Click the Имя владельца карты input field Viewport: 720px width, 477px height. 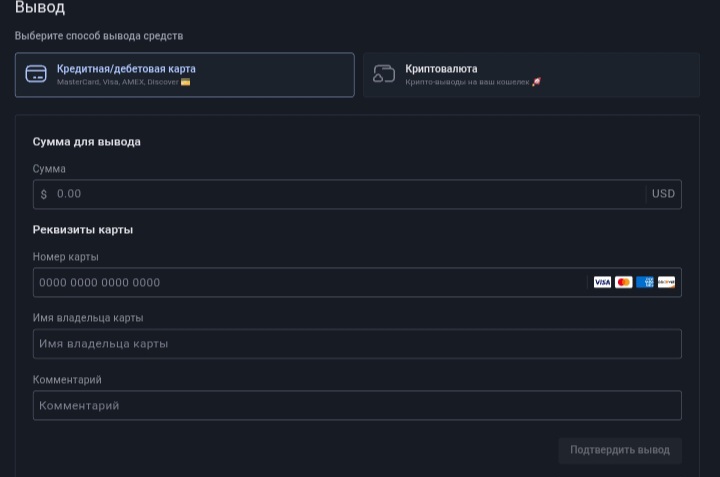click(356, 344)
